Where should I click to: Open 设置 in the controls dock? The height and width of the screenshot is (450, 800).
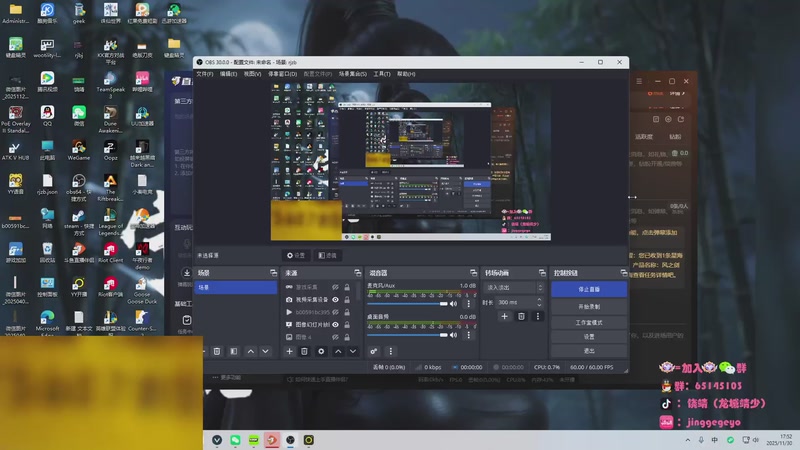589,337
